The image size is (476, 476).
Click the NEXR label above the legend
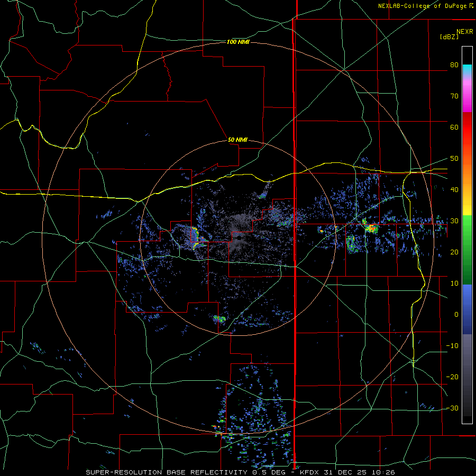(465, 32)
